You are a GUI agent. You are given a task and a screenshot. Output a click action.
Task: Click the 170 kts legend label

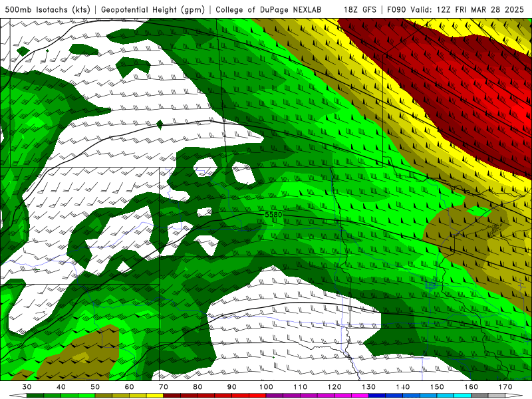(x=505, y=387)
